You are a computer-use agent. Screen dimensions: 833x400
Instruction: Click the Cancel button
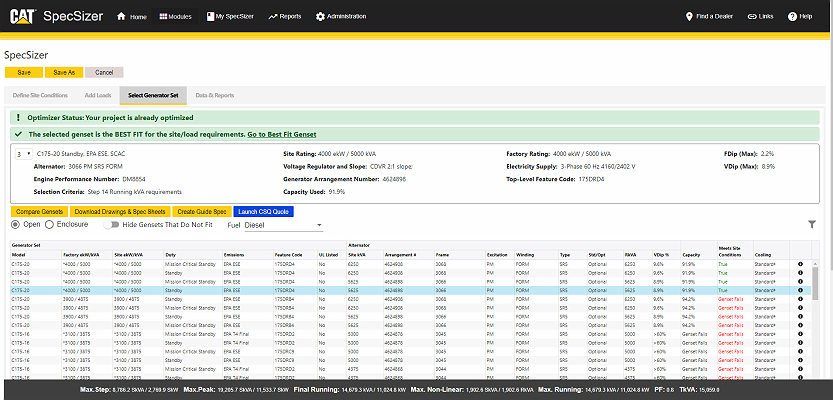tap(104, 72)
